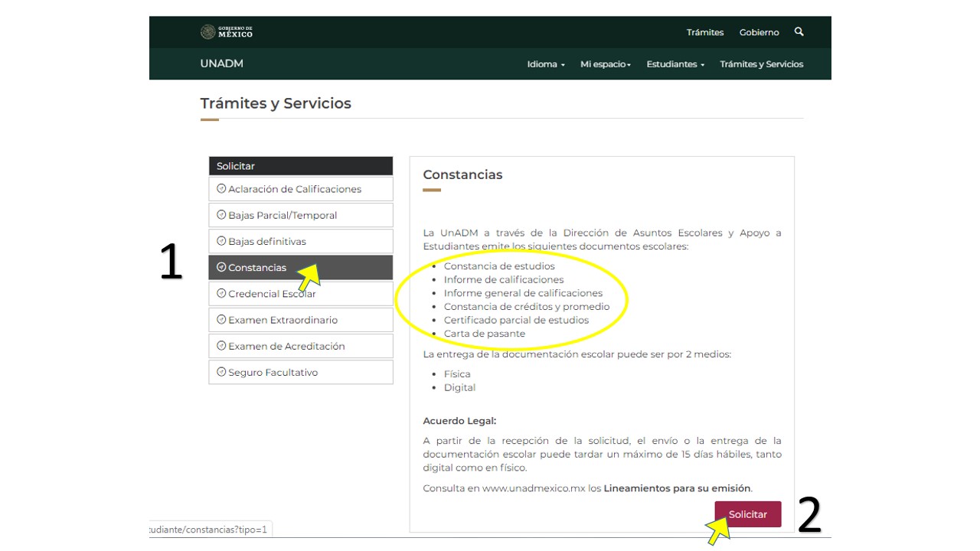Click the circle icon beside Credencial Escolar
Viewport: 980px width, 551px height.
(x=221, y=294)
